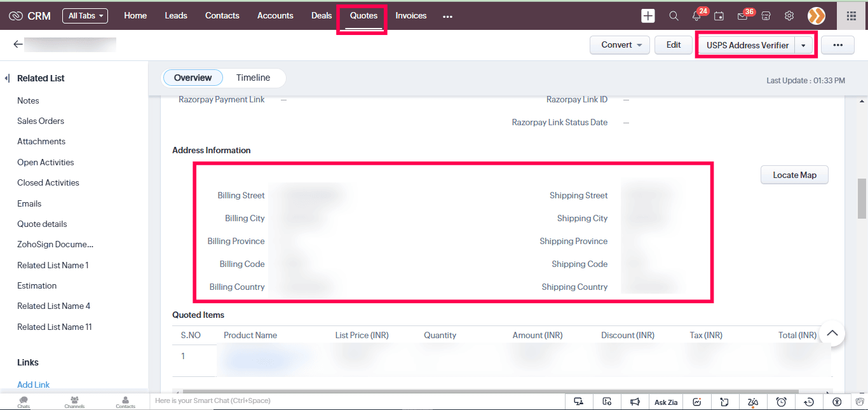Open the sticky note icon
Viewport: 868px width, 410px height.
[724, 402]
